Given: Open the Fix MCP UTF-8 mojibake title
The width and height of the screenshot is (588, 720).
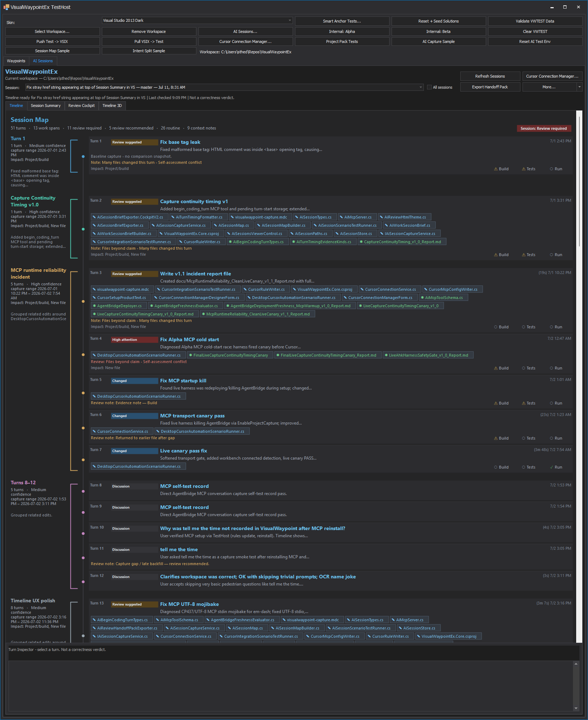Looking at the screenshot, I should 190,604.
